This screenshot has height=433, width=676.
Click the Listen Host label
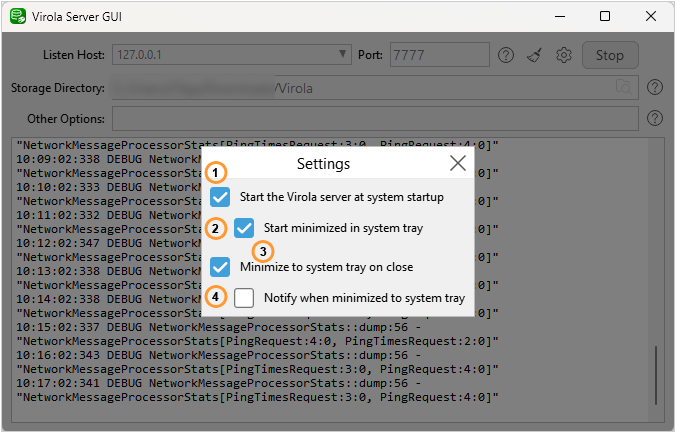(74, 55)
